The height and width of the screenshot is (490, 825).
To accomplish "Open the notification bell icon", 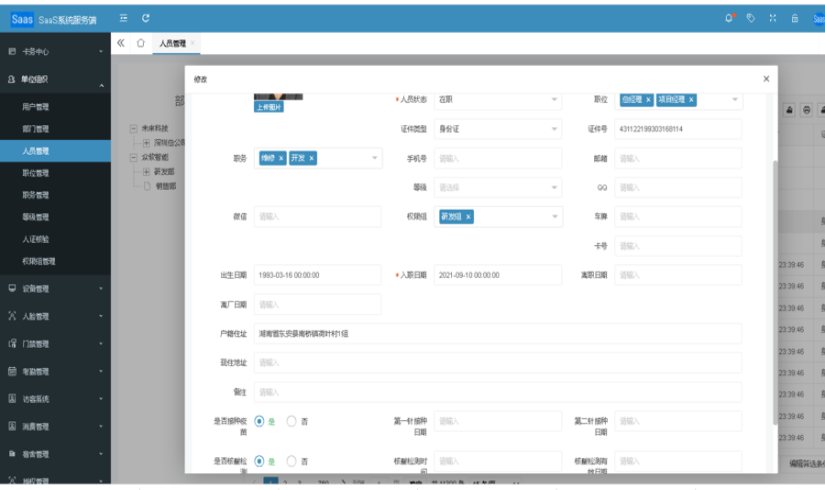I will click(x=729, y=18).
